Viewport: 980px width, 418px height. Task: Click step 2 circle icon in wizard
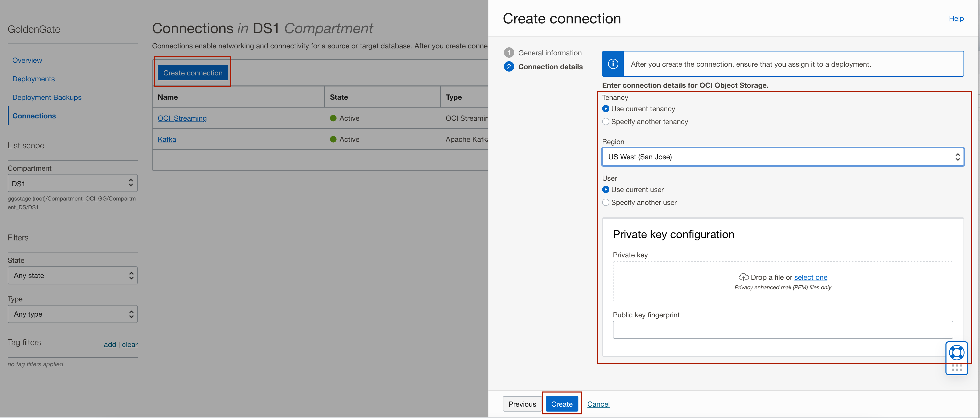tap(509, 67)
